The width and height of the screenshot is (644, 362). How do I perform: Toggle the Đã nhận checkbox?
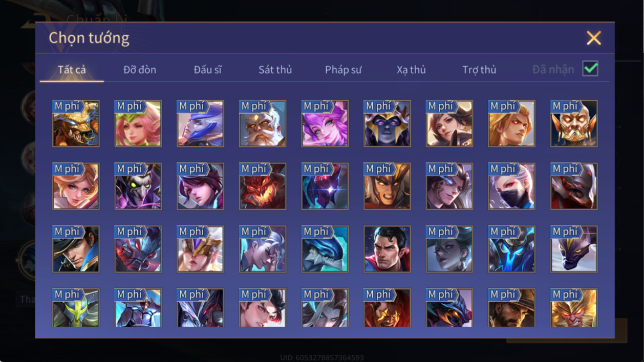point(590,69)
